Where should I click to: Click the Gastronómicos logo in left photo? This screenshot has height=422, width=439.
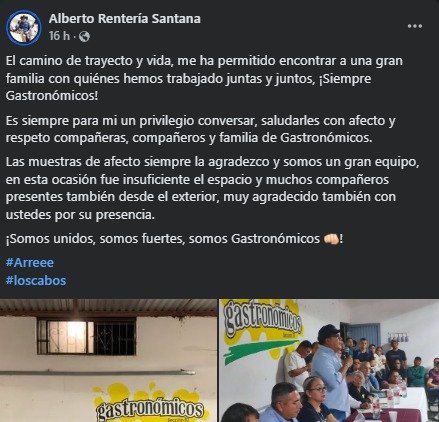pyautogui.click(x=150, y=404)
